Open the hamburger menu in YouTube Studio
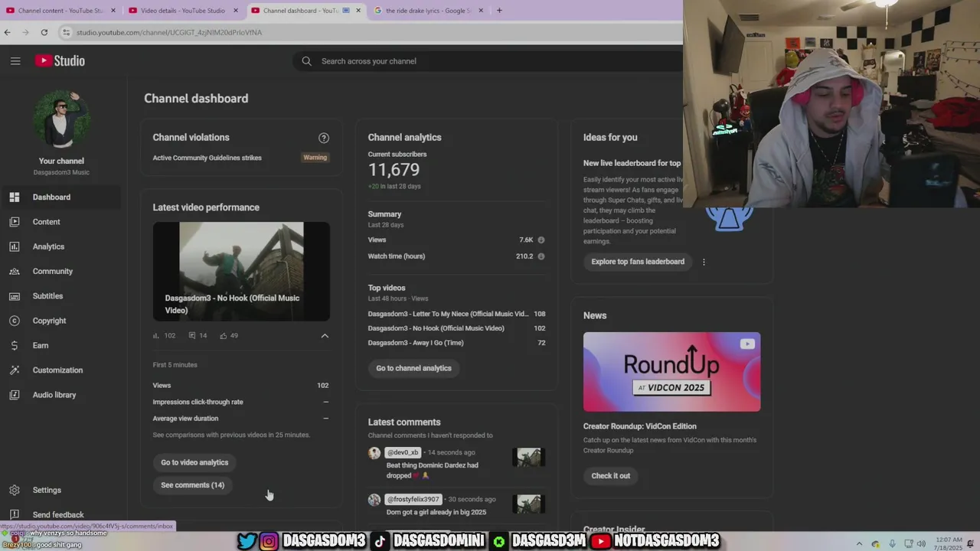This screenshot has width=980, height=551. pyautogui.click(x=15, y=61)
